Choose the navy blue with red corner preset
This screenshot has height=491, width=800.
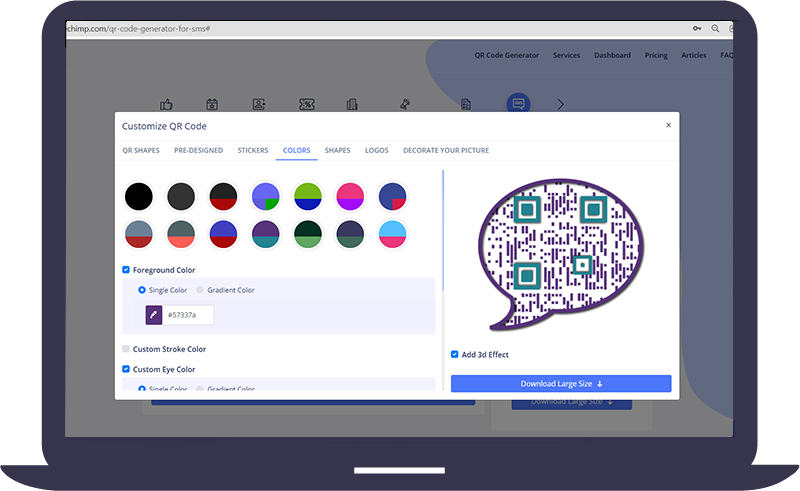[392, 197]
